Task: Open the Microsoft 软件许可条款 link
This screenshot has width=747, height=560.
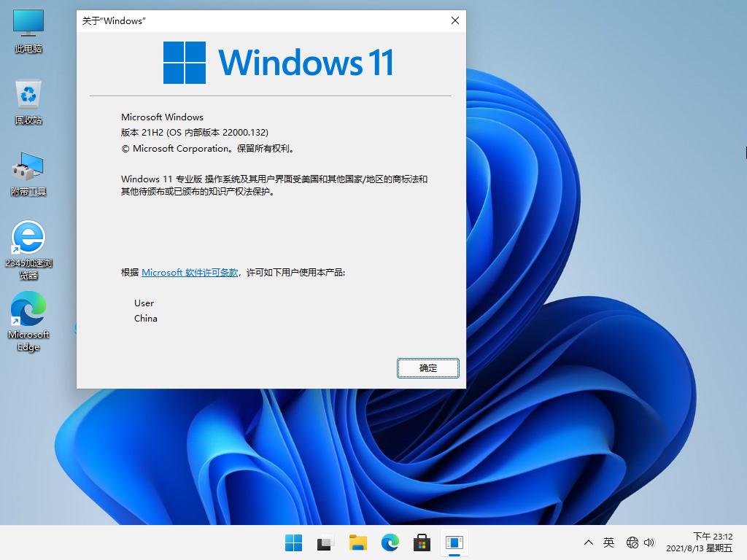Action: point(190,273)
